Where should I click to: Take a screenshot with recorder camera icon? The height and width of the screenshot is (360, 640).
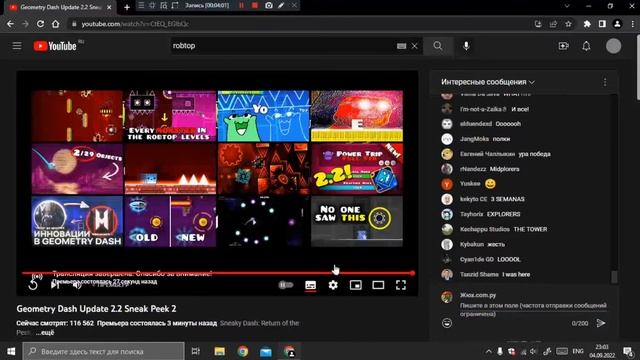click(x=269, y=6)
